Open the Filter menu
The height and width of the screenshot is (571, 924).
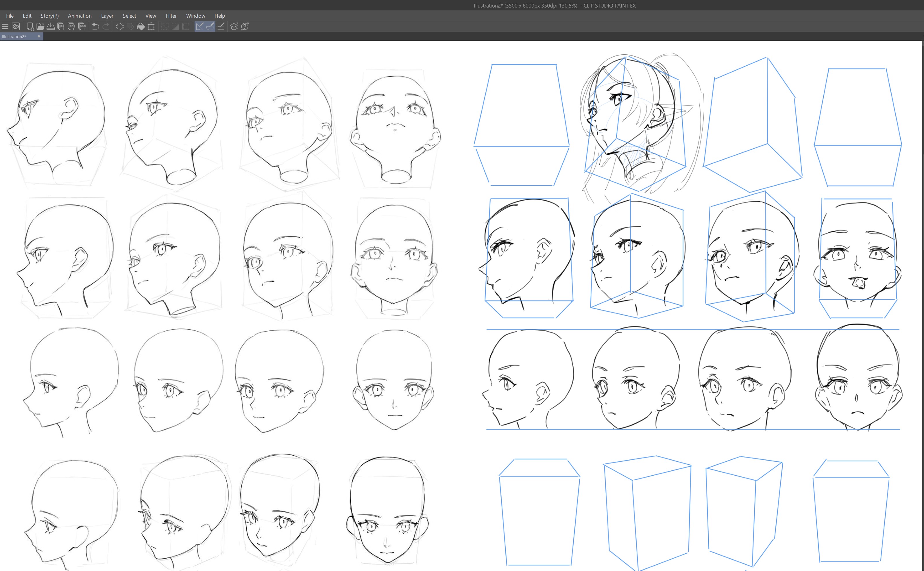pos(171,16)
